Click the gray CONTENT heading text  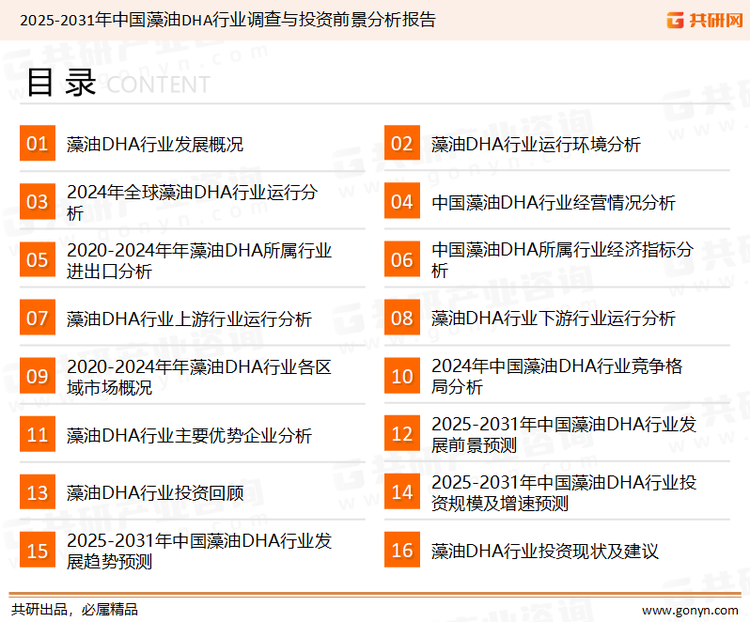click(x=158, y=85)
